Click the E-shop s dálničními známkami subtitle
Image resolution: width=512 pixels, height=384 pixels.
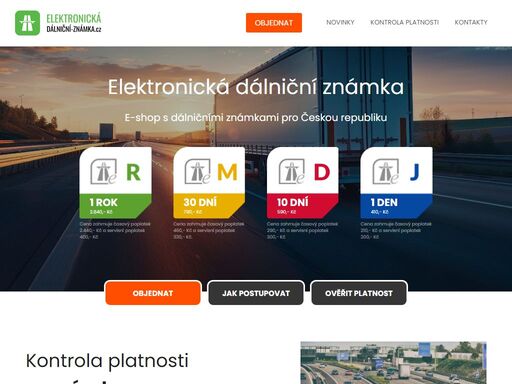click(256, 117)
